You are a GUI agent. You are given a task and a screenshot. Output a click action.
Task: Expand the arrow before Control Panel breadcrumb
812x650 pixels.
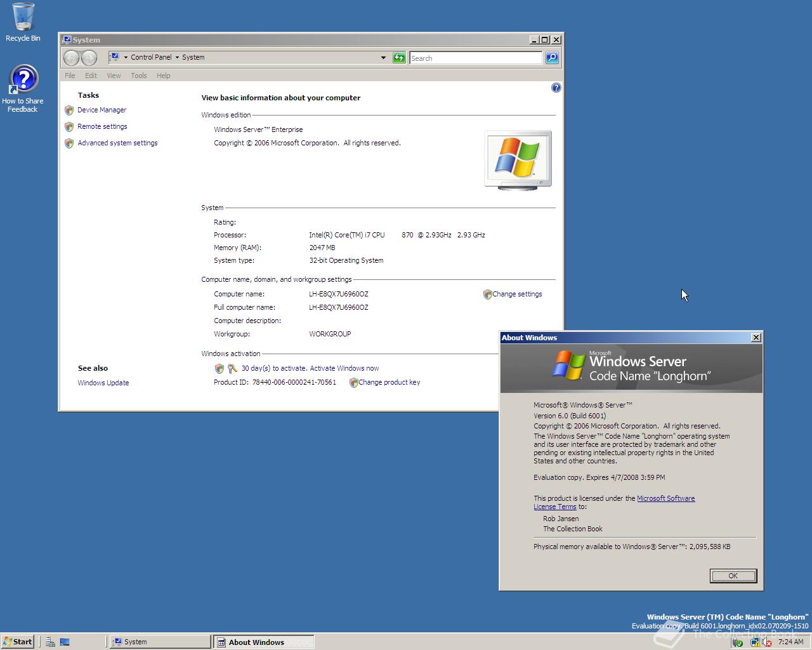(126, 57)
